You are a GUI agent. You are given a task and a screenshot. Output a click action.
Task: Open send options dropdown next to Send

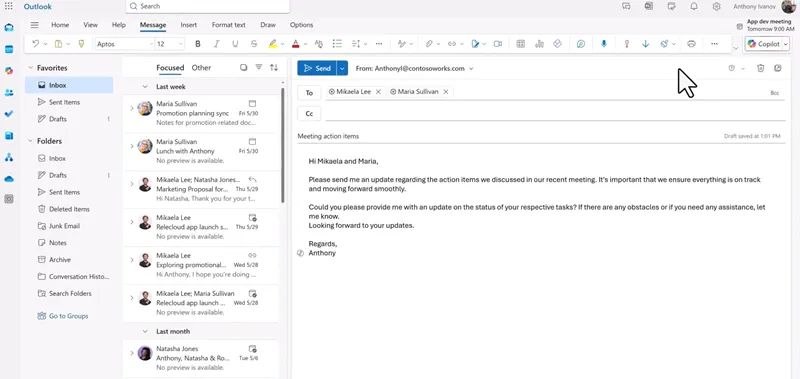coord(342,68)
